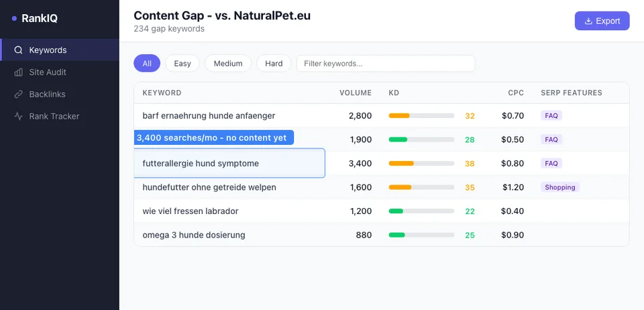Click FAQ tag in futterallergie row
The height and width of the screenshot is (310, 644).
click(x=551, y=164)
